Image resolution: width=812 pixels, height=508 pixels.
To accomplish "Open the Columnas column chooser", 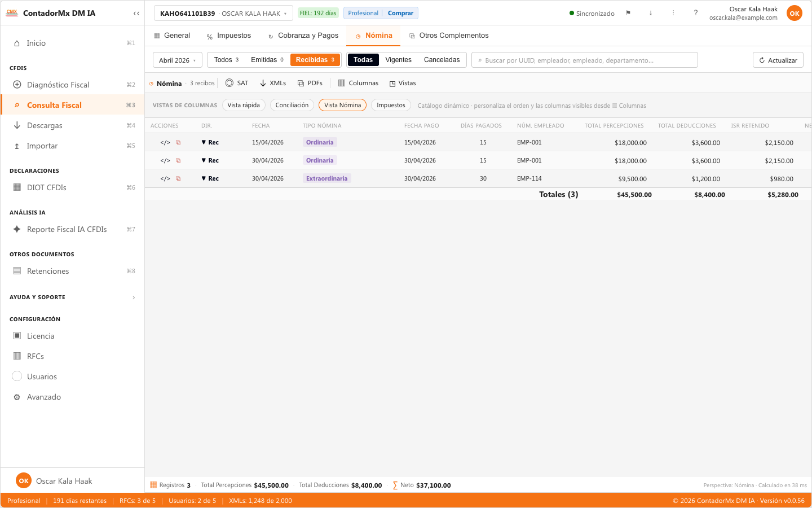I will tap(358, 83).
